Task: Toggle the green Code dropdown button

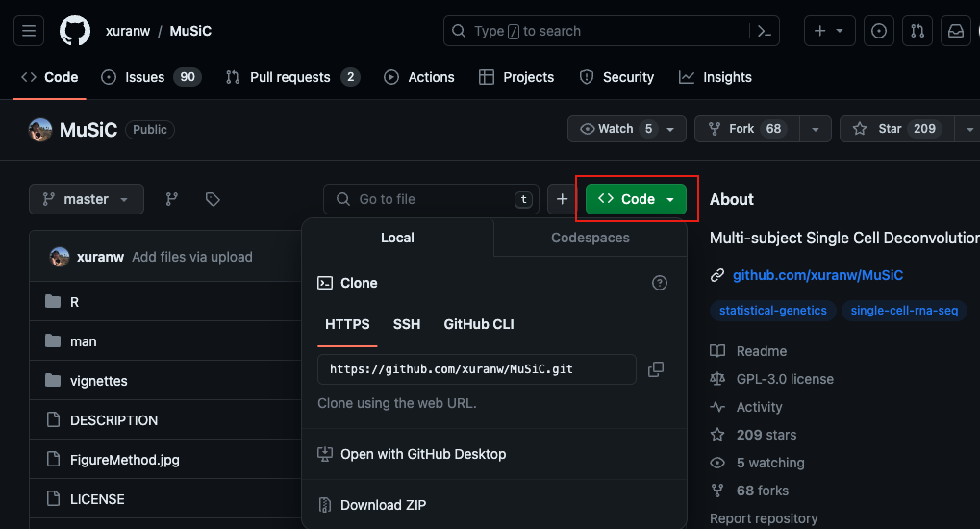Action: tap(636, 199)
